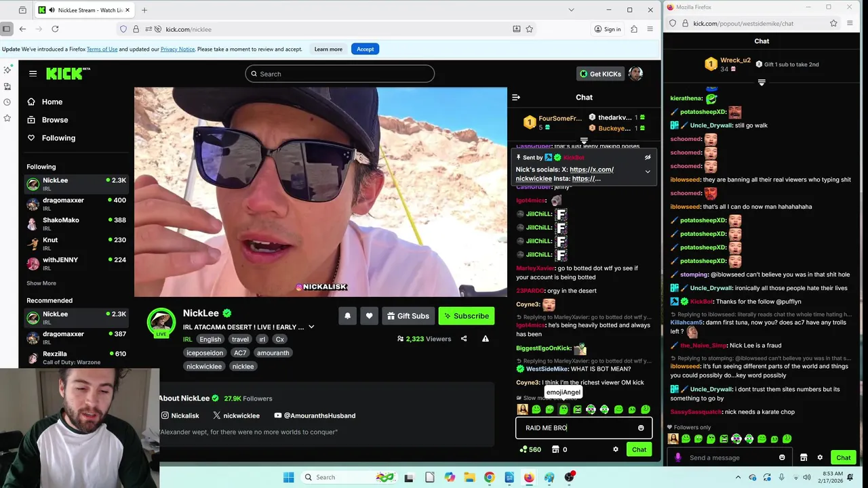Click the notification bell icon under the stream
This screenshot has width=868, height=488.
(x=347, y=316)
